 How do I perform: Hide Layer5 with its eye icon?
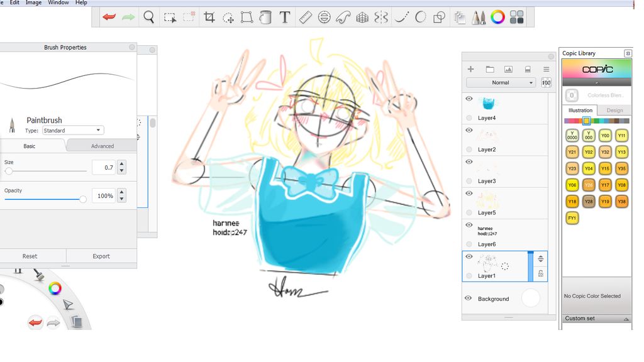coord(469,194)
